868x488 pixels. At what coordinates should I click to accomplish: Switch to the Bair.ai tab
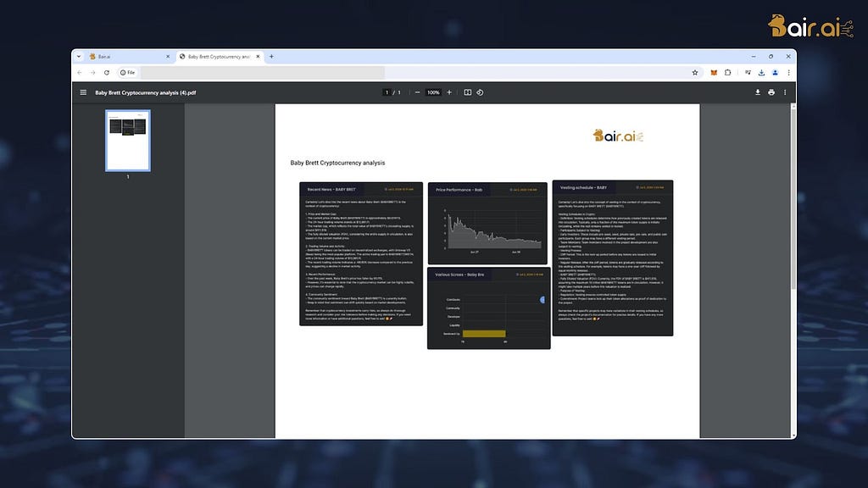pos(130,57)
